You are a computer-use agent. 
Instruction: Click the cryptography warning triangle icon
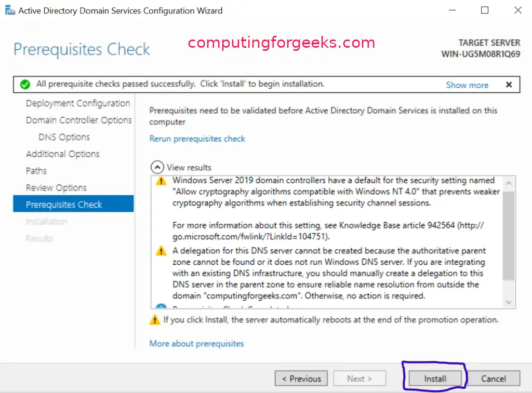162,181
